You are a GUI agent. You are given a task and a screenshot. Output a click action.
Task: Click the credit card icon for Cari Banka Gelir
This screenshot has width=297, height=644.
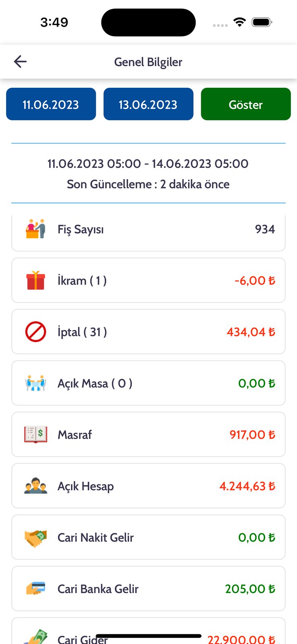coord(35,588)
